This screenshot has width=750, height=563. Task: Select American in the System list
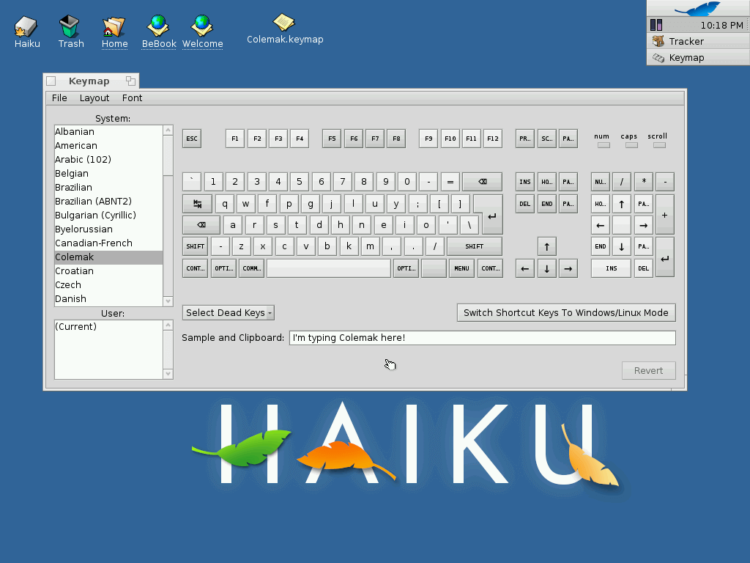(109, 145)
